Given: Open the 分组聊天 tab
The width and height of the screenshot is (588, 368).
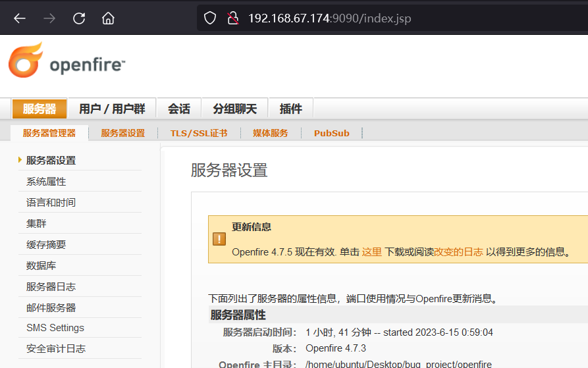Looking at the screenshot, I should point(234,109).
